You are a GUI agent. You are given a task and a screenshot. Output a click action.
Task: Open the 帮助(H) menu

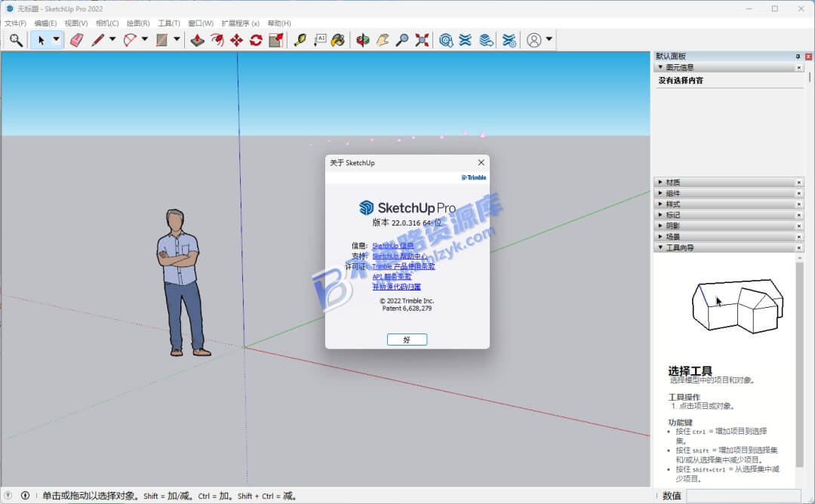coord(279,23)
